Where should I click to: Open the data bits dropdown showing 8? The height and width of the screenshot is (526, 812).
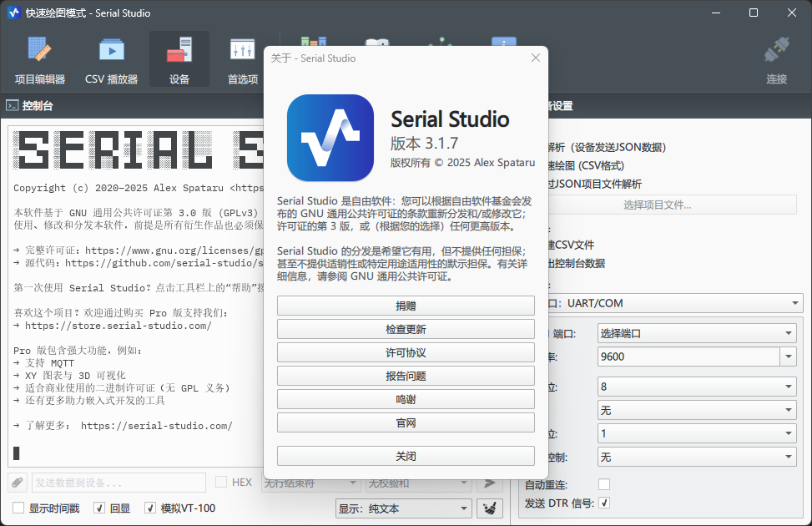(x=697, y=387)
